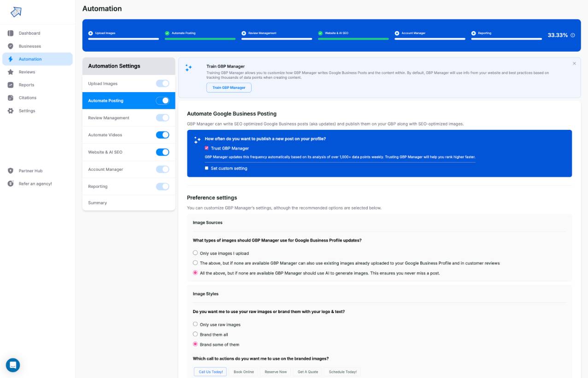This screenshot has width=588, height=378.
Task: Click the Settings gear icon
Action: click(x=11, y=110)
